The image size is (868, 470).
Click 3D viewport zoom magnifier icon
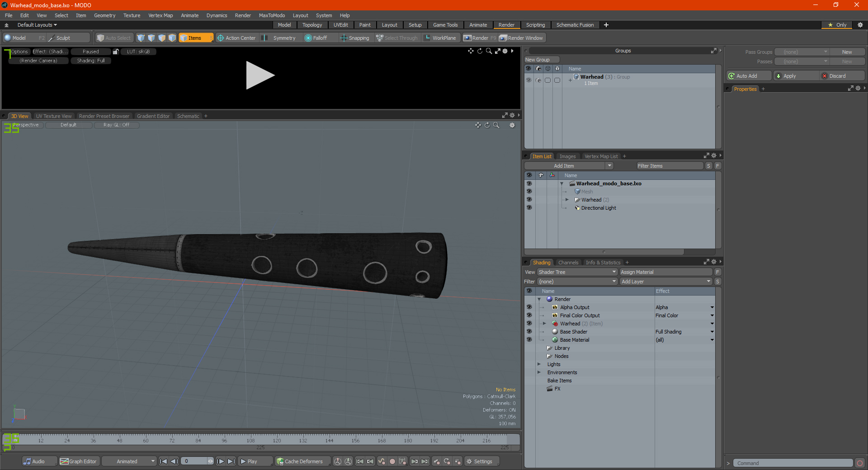(496, 125)
